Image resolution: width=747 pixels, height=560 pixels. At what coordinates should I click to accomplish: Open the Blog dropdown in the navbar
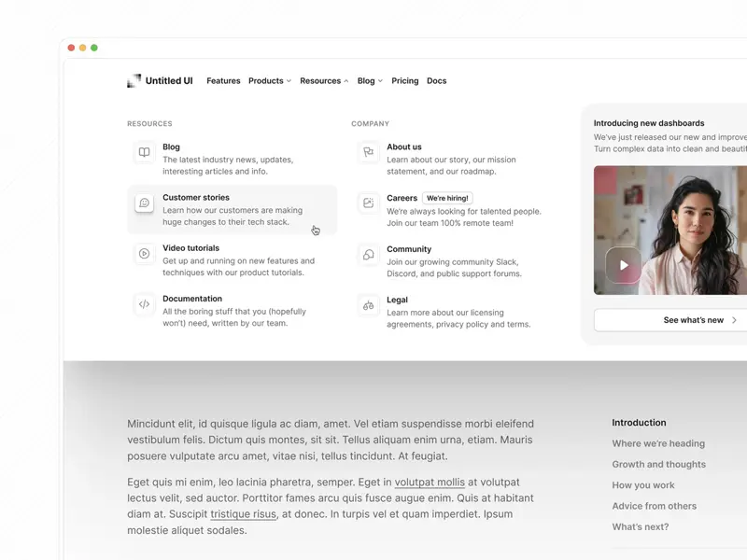[370, 80]
